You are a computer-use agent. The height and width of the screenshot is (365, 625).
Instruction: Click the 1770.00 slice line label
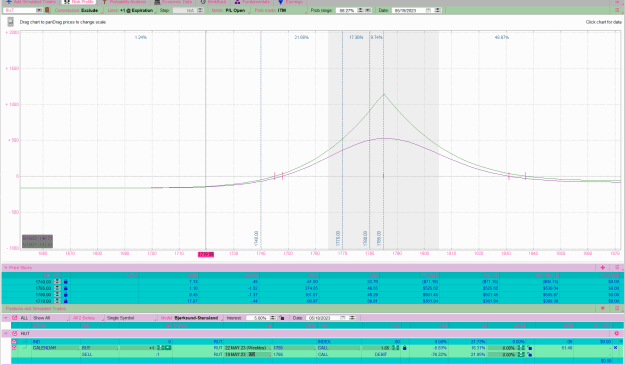pyautogui.click(x=338, y=238)
